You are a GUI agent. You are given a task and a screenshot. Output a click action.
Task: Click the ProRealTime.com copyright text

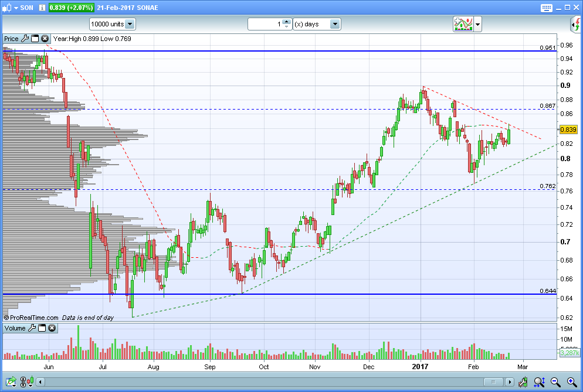tap(31, 318)
